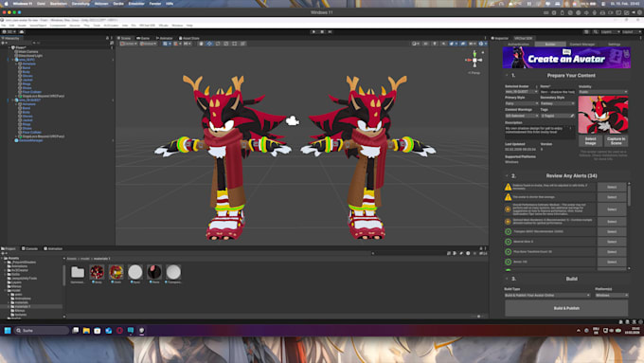
Task: Open the Hilfe menu in macOS menu bar
Action: (x=170, y=3)
